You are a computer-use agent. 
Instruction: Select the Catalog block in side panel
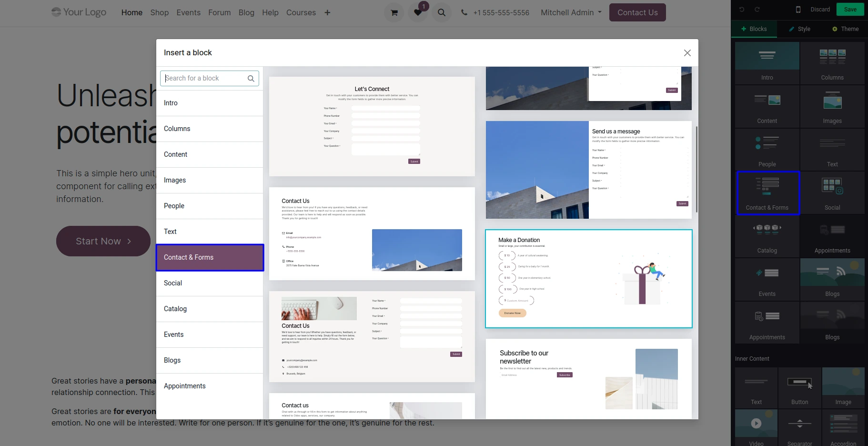coord(767,236)
